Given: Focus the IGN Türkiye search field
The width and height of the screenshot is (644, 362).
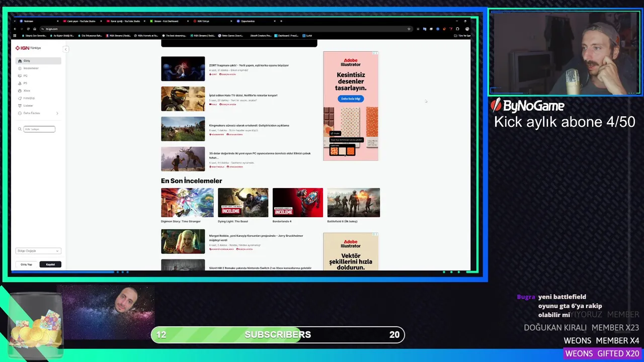Looking at the screenshot, I should point(39,129).
